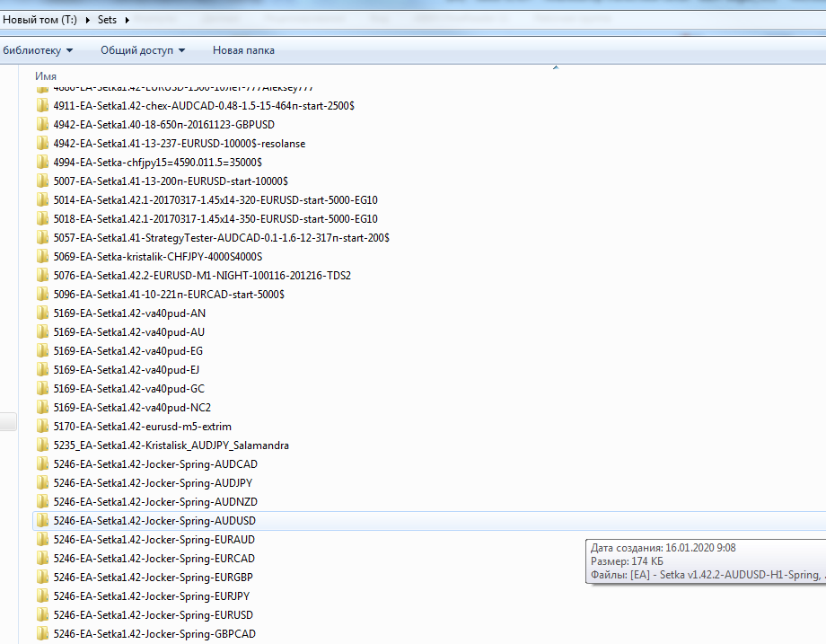Viewport: 826px width, 644px height.
Task: Click folder icon of 5169-EA-Setka1.42-va40pud-AN
Action: click(x=43, y=313)
